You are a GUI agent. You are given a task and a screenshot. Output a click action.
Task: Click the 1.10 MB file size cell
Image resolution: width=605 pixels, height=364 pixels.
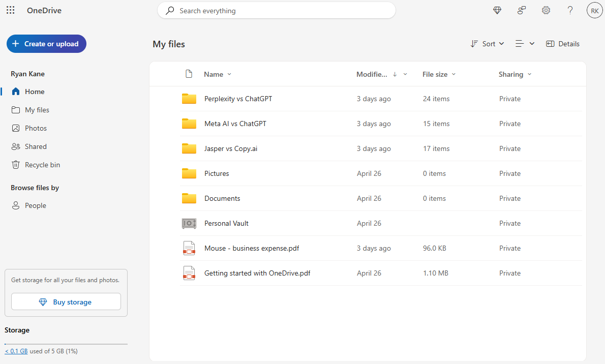tap(435, 273)
